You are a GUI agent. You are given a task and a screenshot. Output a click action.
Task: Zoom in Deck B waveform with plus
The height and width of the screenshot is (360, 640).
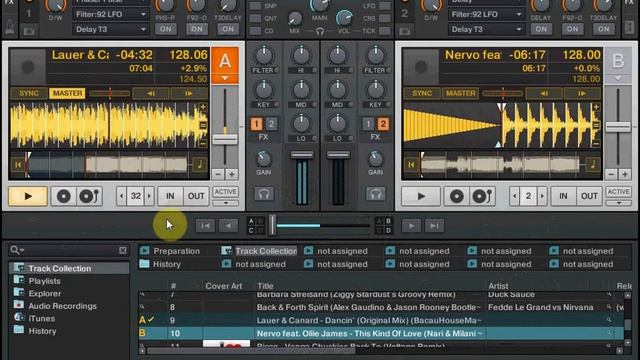(x=596, y=107)
